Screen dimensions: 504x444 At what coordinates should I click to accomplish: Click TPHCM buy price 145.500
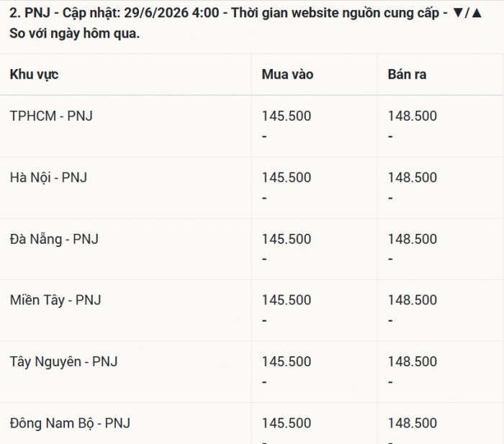click(x=287, y=116)
